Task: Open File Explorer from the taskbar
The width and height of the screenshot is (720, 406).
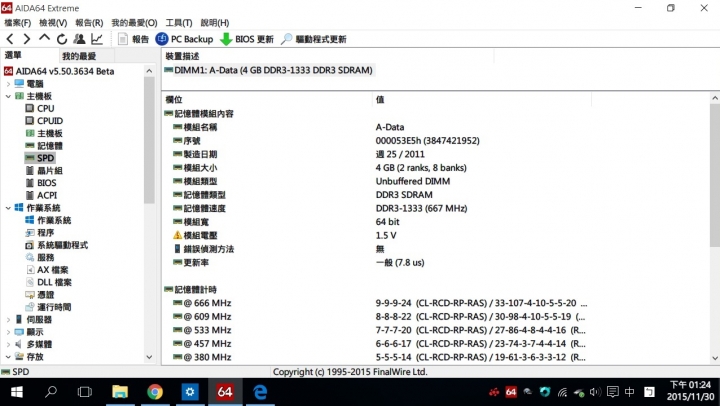Action: click(x=120, y=392)
